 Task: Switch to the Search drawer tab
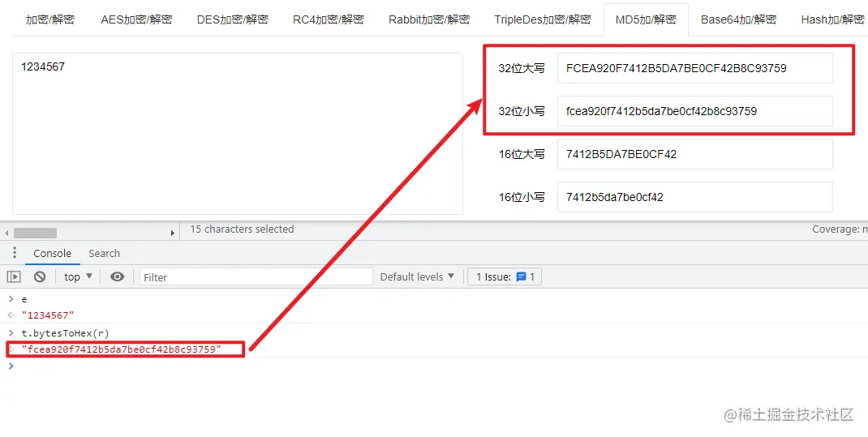click(x=104, y=253)
